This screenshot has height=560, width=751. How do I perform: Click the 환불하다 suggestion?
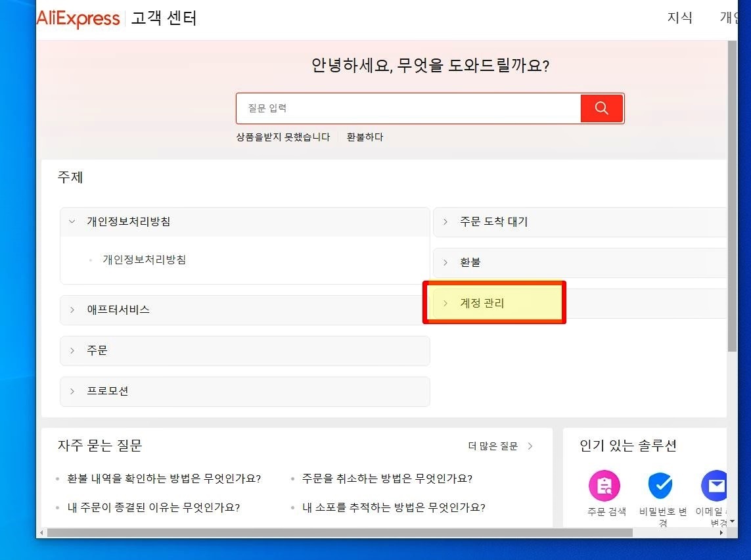tap(365, 137)
